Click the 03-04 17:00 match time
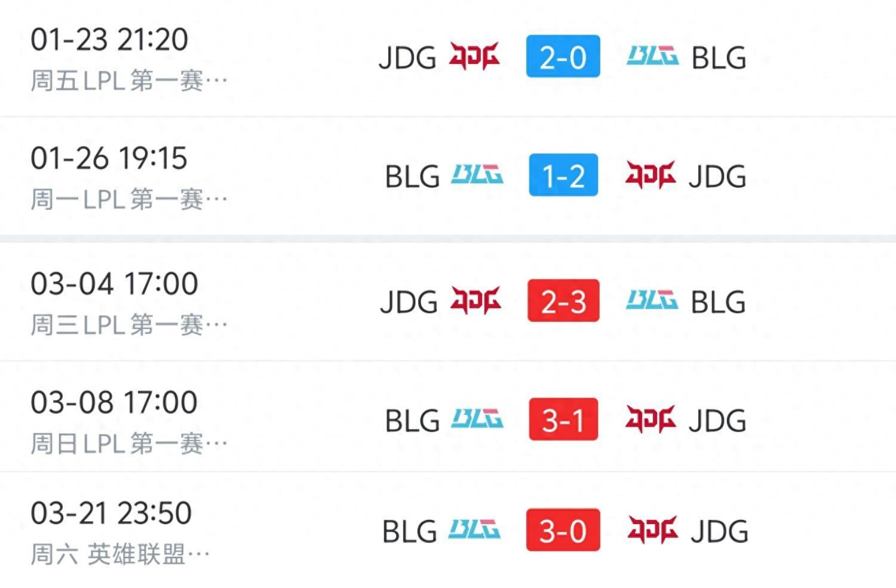The width and height of the screenshot is (896, 588). [x=114, y=284]
